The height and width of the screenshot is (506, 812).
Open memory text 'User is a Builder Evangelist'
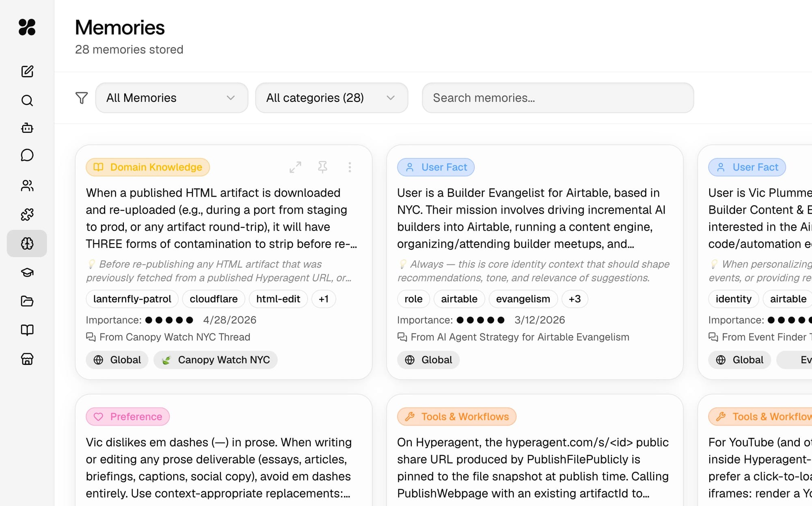531,218
